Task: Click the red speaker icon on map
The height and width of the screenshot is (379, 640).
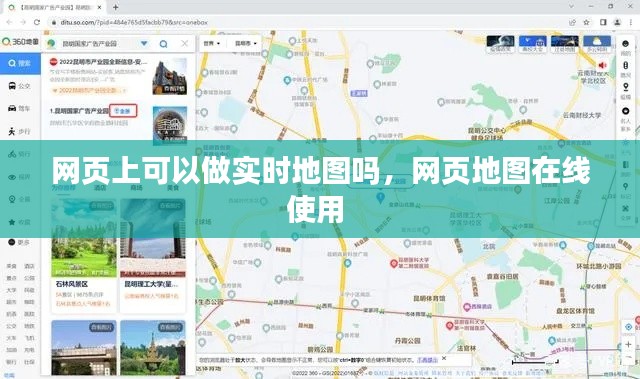Action: 602,65
